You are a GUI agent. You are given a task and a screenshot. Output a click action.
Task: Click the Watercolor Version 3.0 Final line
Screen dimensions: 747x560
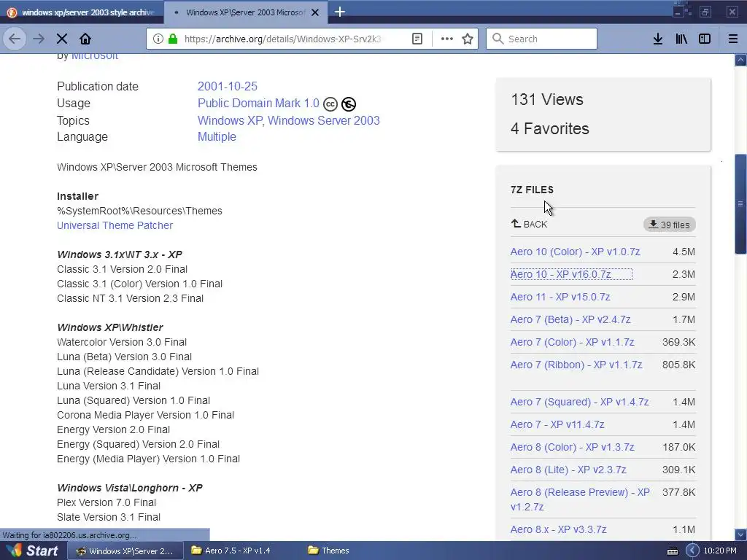coord(122,342)
